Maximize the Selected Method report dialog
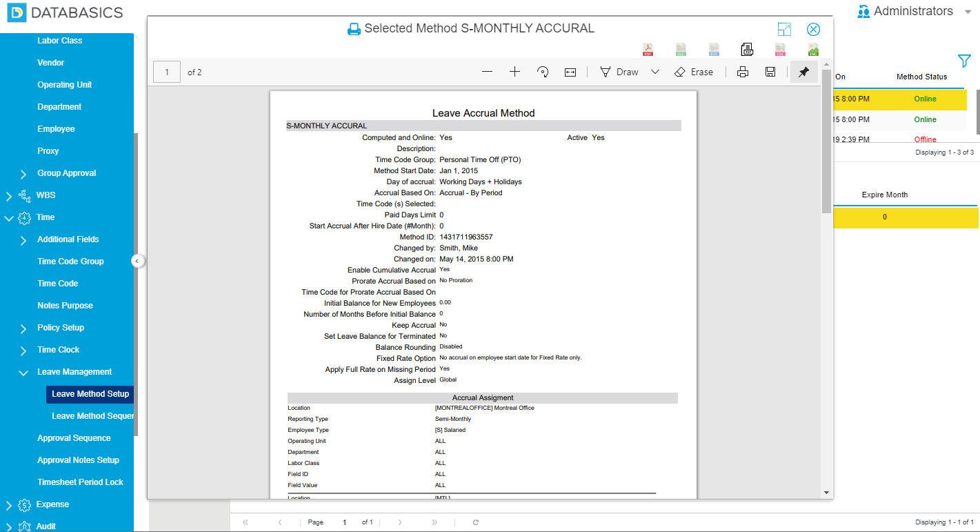This screenshot has width=980, height=532. tap(784, 29)
